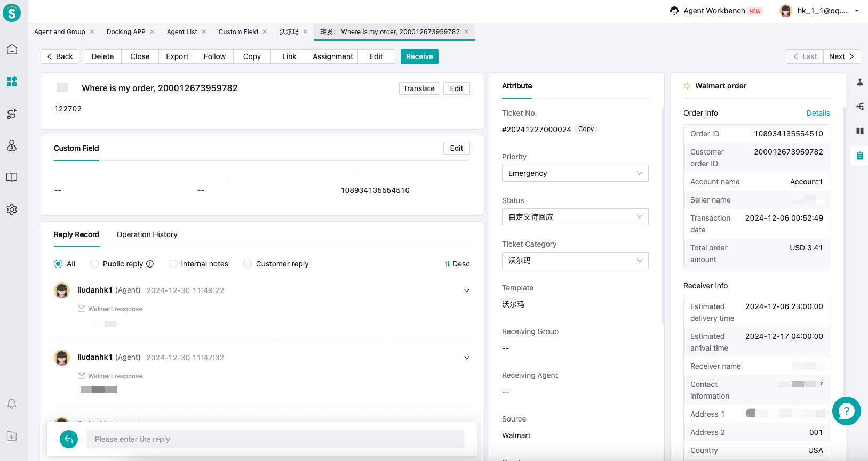This screenshot has height=461, width=868.
Task: Close the 沃尔玛 tab
Action: (305, 31)
